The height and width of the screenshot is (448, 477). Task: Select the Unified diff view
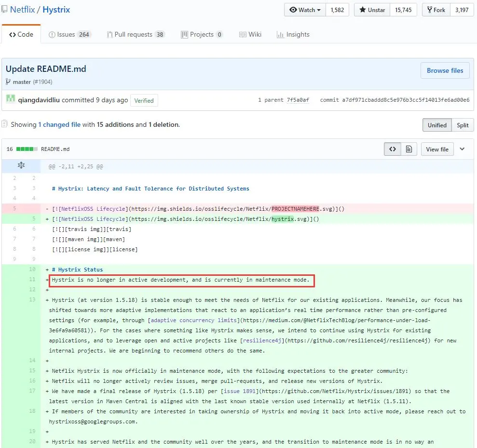click(437, 125)
